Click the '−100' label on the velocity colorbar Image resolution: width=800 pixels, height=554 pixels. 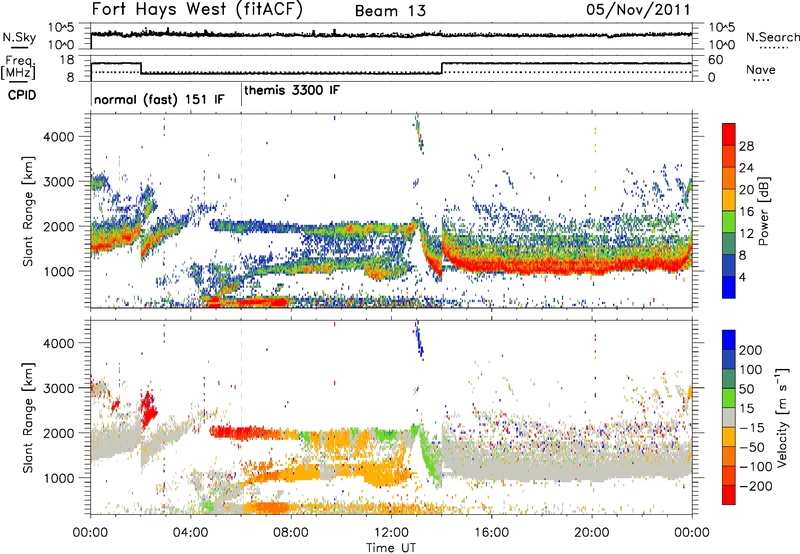pos(756,467)
